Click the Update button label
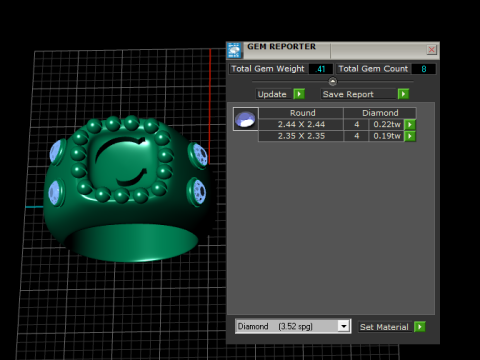This screenshot has height=360, width=480. click(x=272, y=94)
